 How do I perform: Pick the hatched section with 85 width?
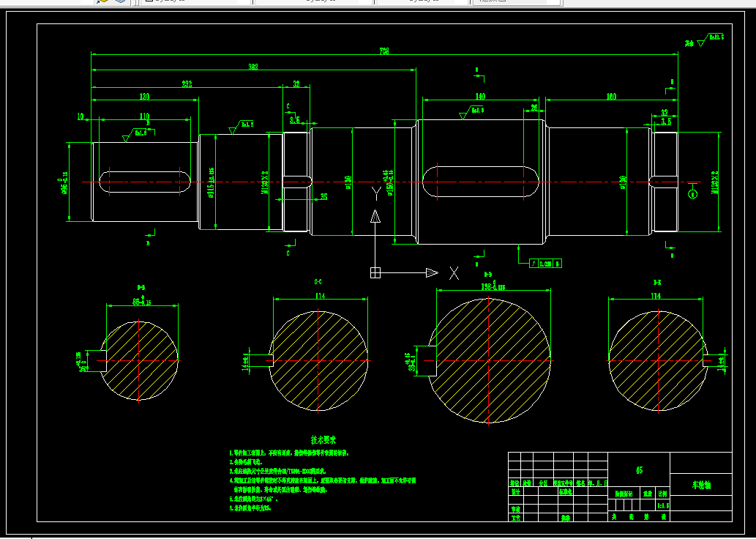(139, 360)
